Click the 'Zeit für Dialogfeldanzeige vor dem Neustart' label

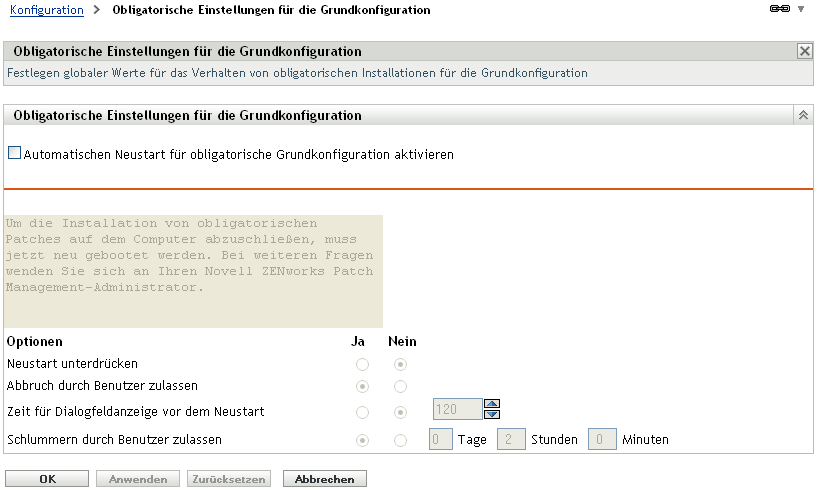coord(135,412)
